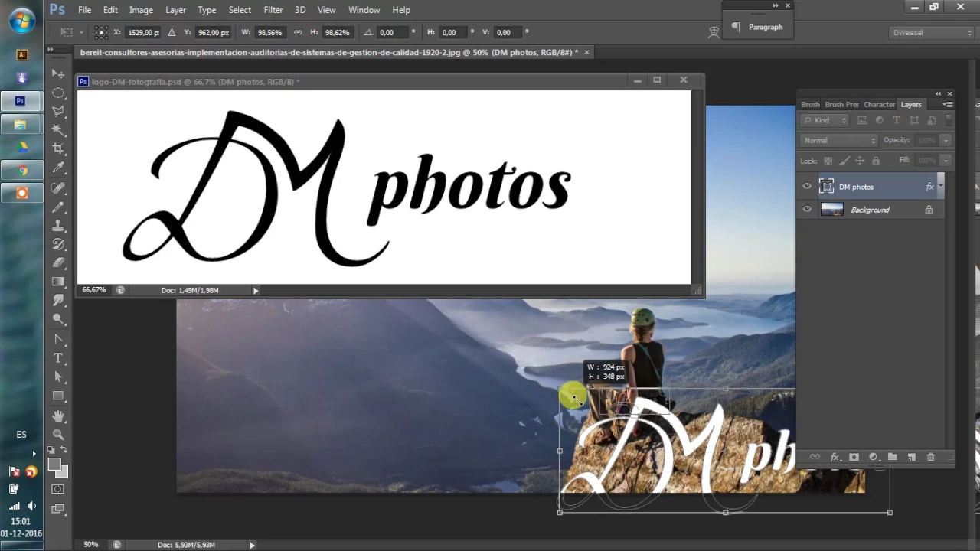Switch to the Brush Presets tab
The image size is (980, 551).
(x=841, y=104)
